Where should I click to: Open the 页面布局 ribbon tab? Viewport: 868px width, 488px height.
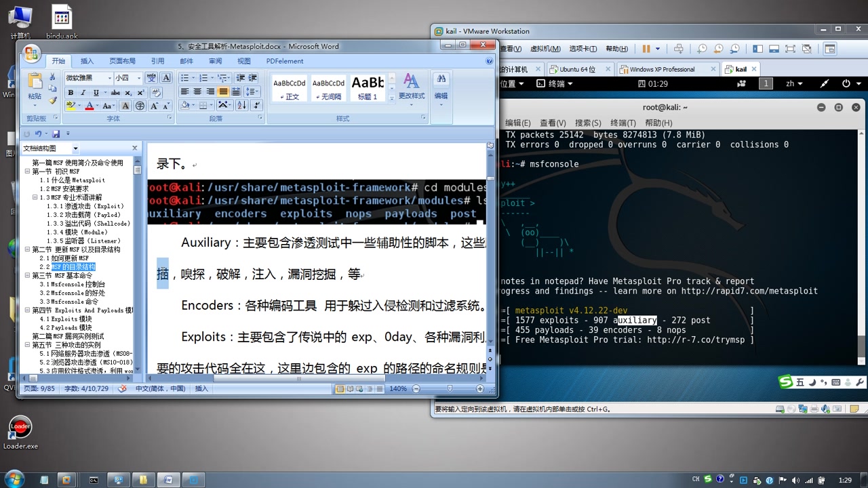pos(123,61)
